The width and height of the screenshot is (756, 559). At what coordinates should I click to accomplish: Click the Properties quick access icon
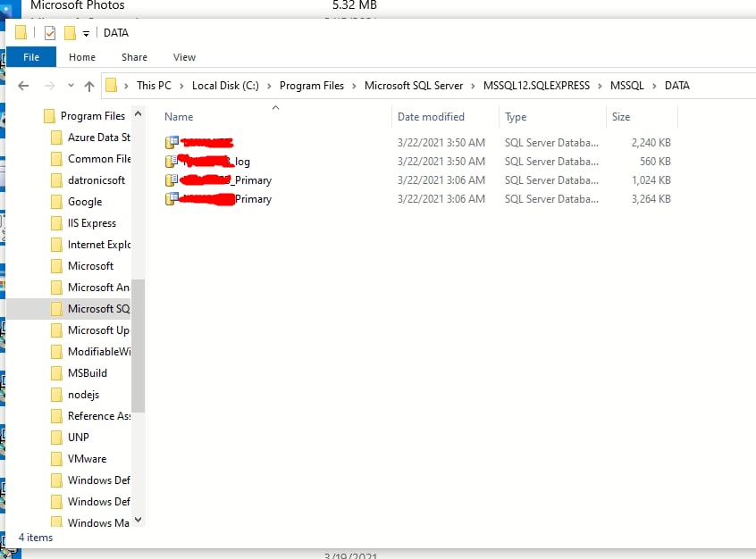[50, 33]
